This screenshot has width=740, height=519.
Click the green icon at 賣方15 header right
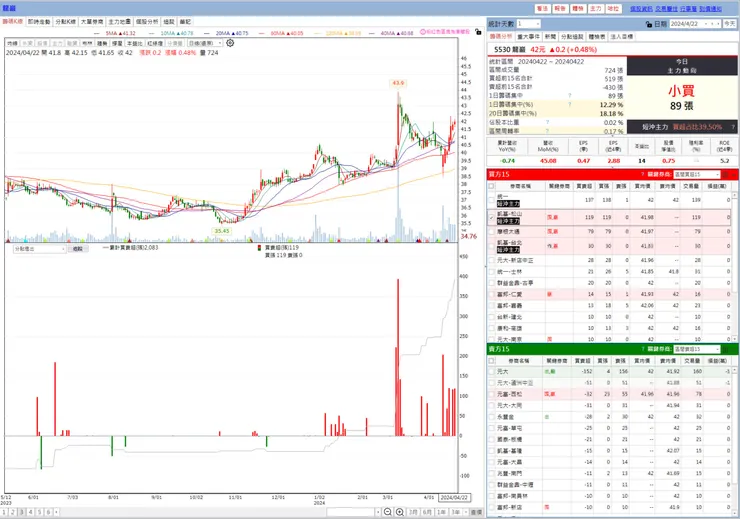(x=725, y=349)
